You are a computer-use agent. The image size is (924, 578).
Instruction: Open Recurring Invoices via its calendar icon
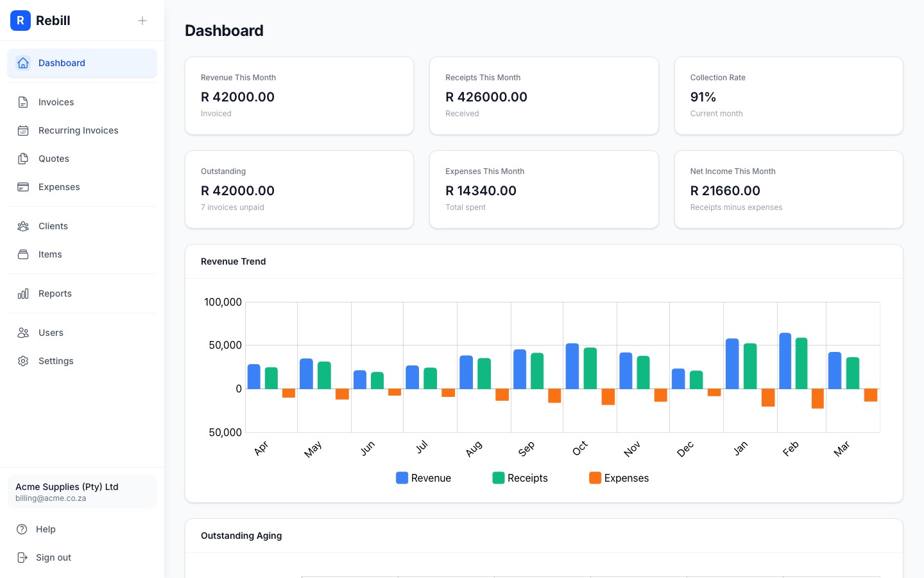[23, 130]
